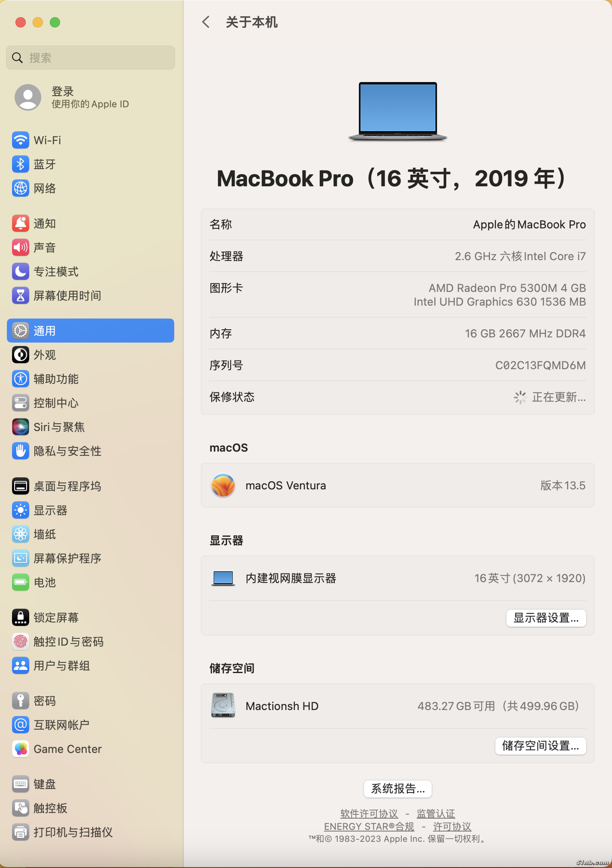
Task: Select the Siri与聚焦 icon
Action: [21, 427]
